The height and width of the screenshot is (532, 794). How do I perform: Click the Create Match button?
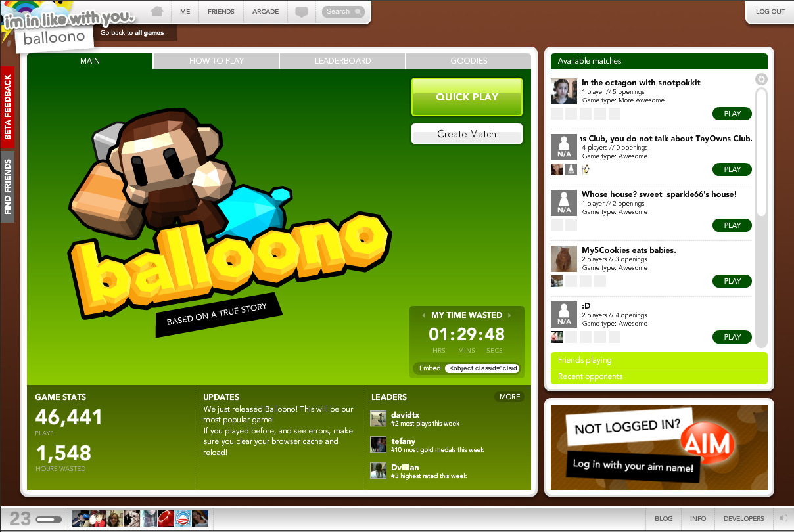click(467, 134)
